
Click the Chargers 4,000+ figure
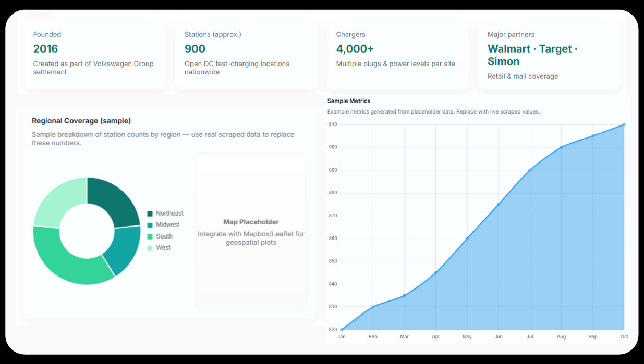coord(355,49)
